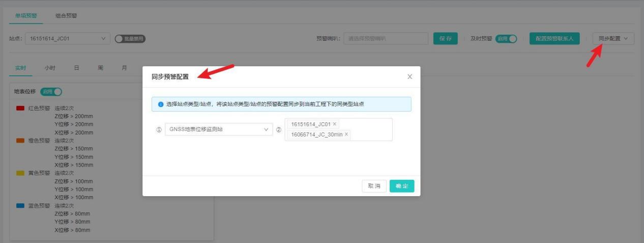This screenshot has width=644, height=243.
Task: Open the 同步配置 dropdown menu
Action: tap(613, 39)
